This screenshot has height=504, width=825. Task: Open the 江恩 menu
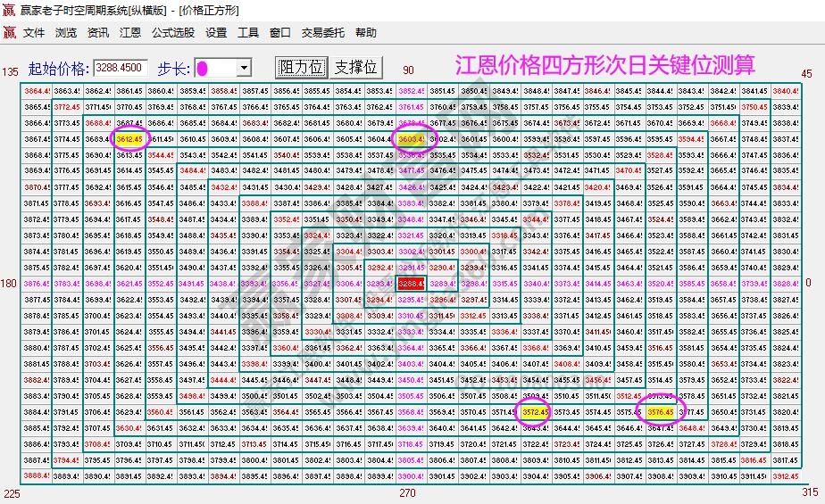129,33
